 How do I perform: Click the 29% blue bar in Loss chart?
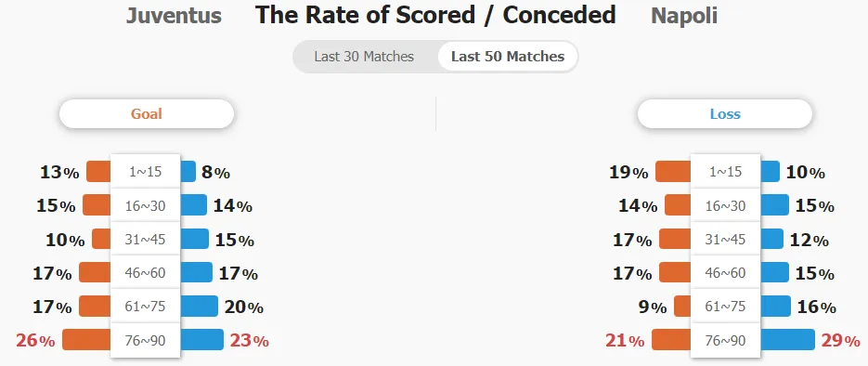(788, 340)
